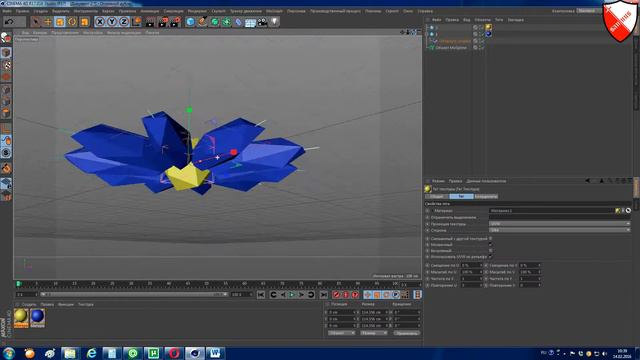The height and width of the screenshot is (360, 640).
Task: Select the last object in the Object Manager
Action: pos(450,47)
